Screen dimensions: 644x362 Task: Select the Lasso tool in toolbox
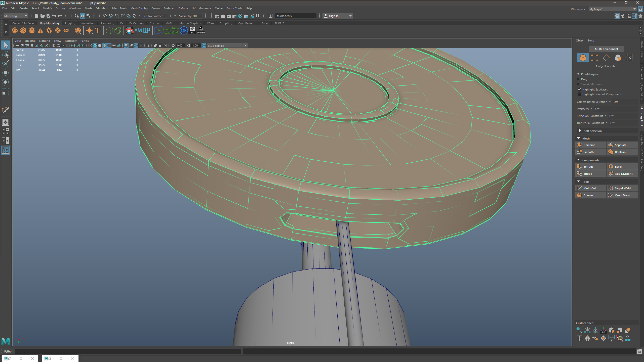click(6, 55)
